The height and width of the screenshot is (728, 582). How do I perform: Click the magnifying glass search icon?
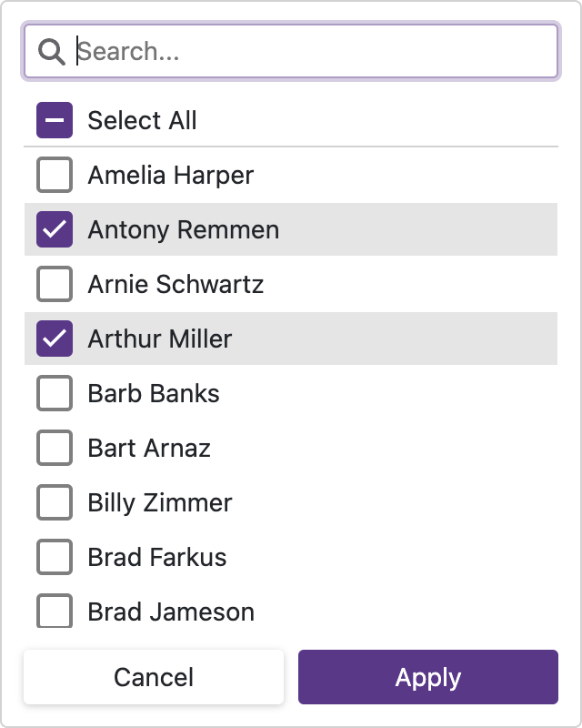point(51,52)
